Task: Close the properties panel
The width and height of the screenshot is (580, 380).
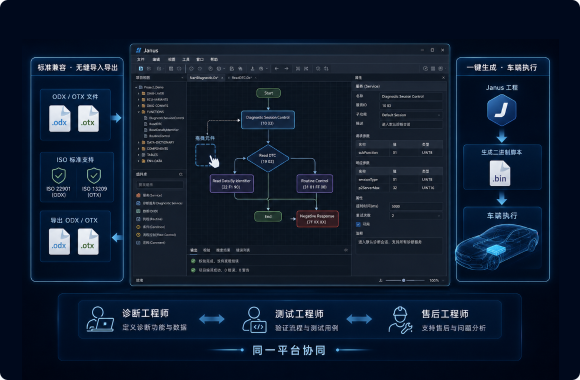Action: pos(444,78)
